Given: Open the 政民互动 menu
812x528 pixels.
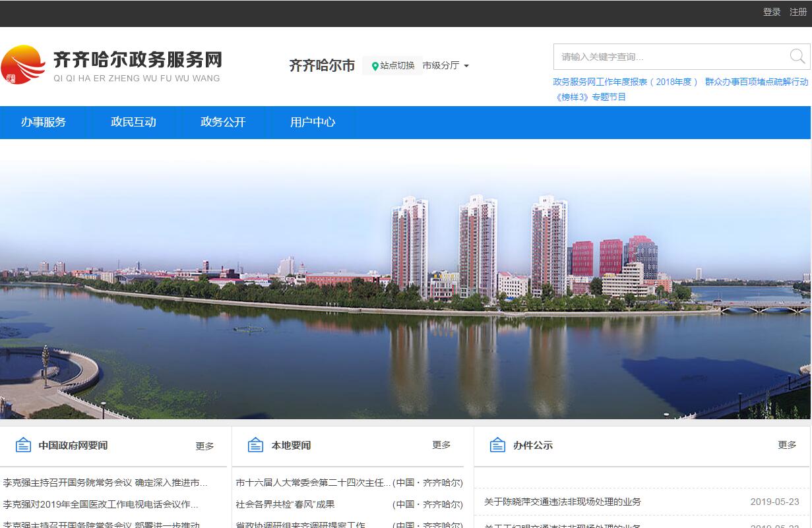Looking at the screenshot, I should coord(133,122).
